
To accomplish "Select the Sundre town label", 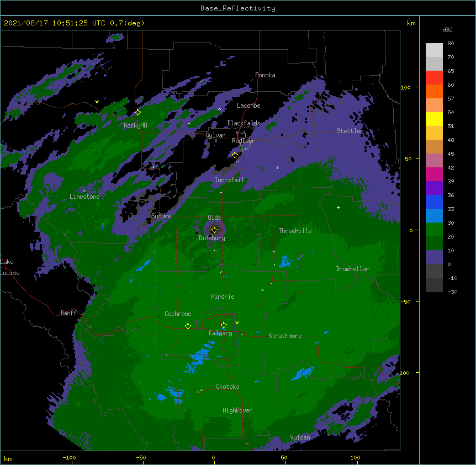I will coord(161,216).
